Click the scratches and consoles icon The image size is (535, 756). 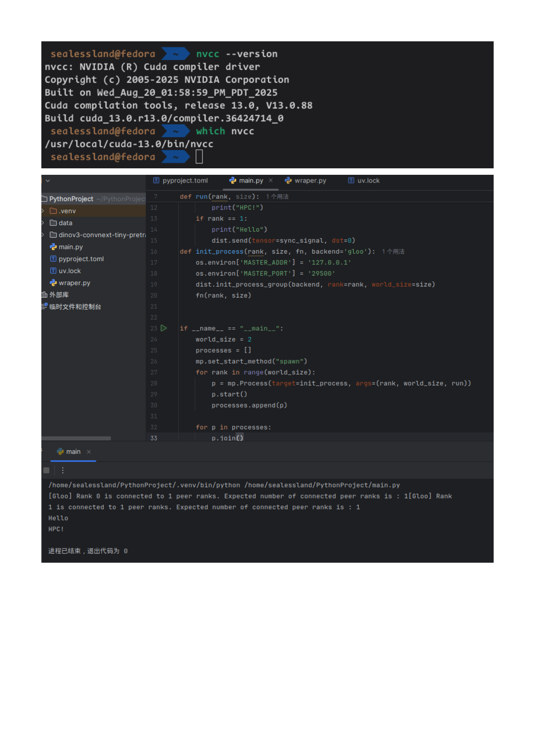pyautogui.click(x=44, y=306)
